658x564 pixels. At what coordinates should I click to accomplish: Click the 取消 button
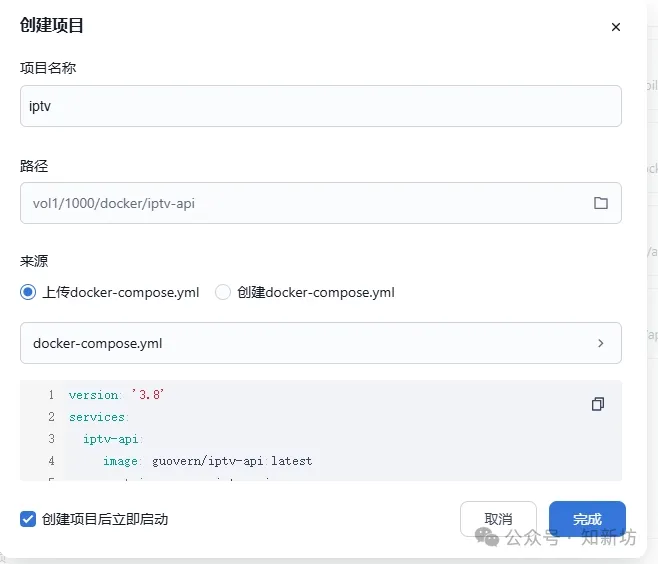tap(498, 519)
